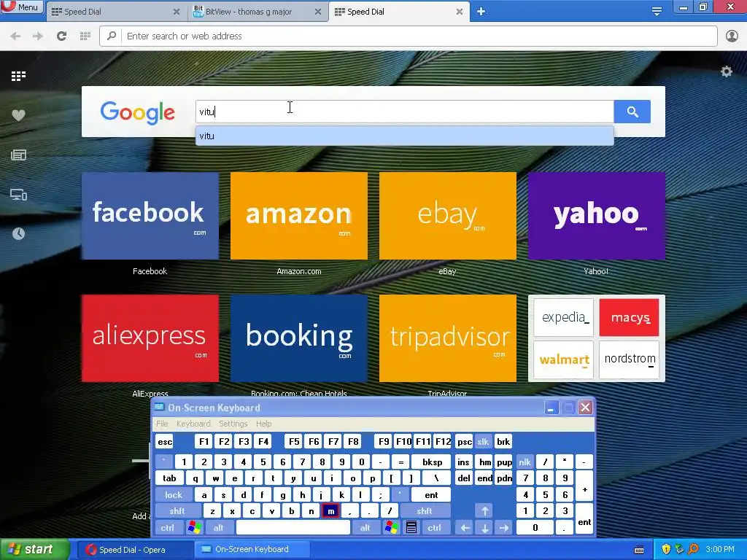
Task: Open Expedia in the folder tile
Action: tap(564, 317)
